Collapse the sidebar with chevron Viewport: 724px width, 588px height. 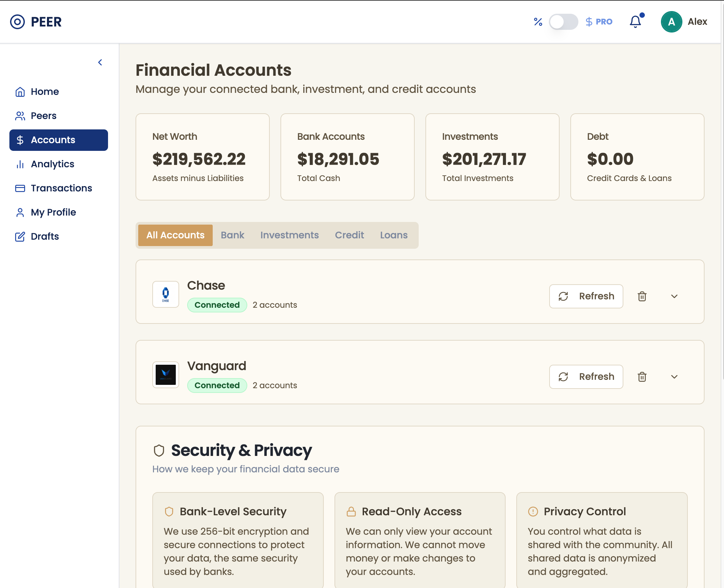[x=100, y=62]
